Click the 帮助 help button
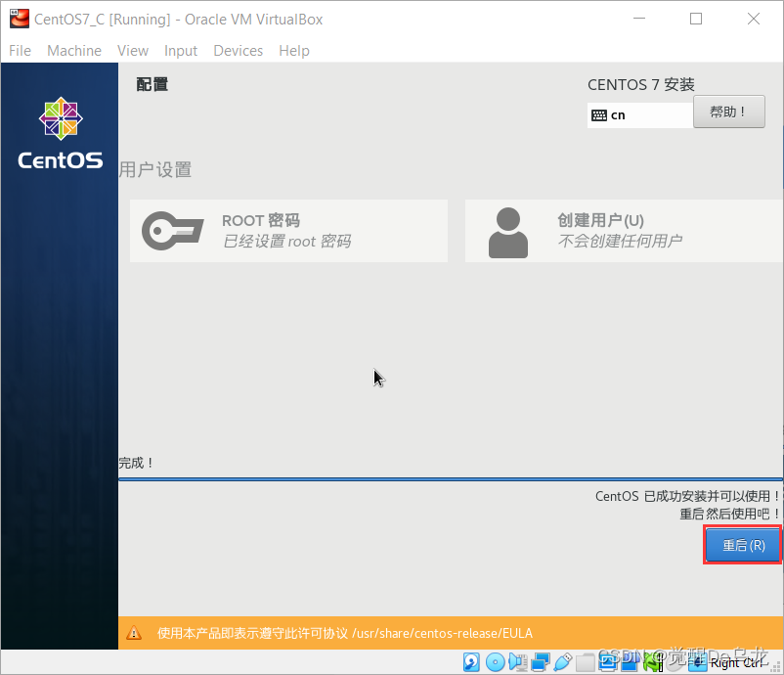The height and width of the screenshot is (675, 784). click(x=729, y=112)
